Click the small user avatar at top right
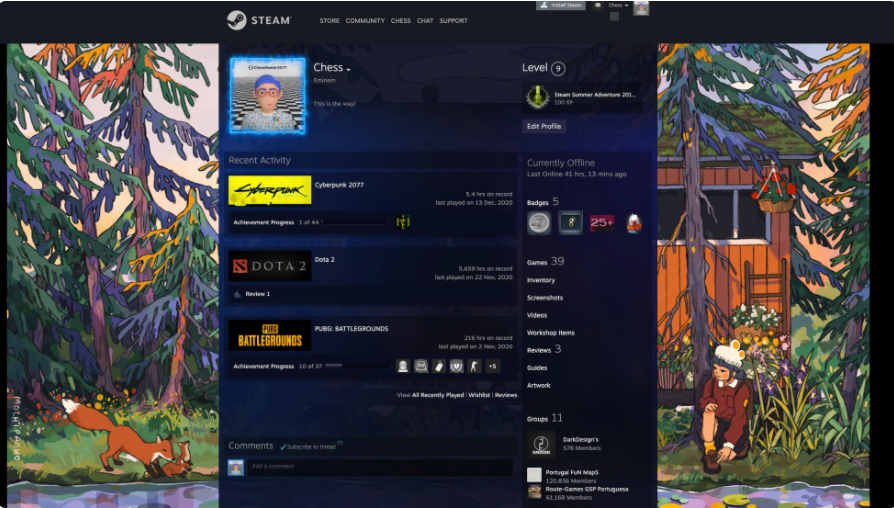 (641, 7)
